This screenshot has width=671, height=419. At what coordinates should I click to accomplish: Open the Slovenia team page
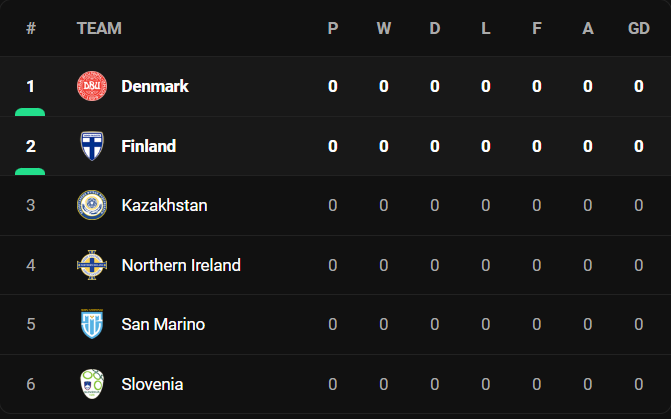click(152, 384)
